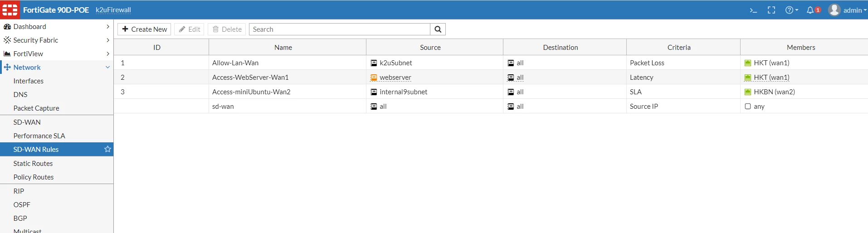Screen dimensions: 868x233
Task: Expand the FortiView chevron
Action: click(108, 53)
